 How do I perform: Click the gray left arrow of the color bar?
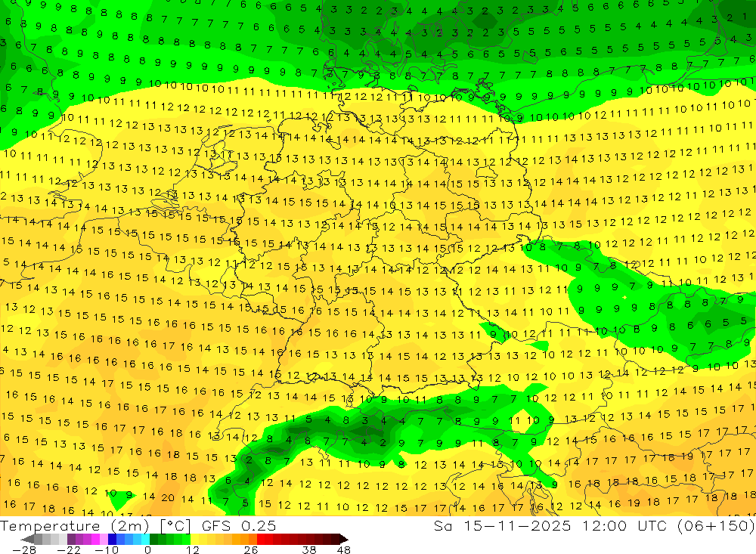[27, 539]
